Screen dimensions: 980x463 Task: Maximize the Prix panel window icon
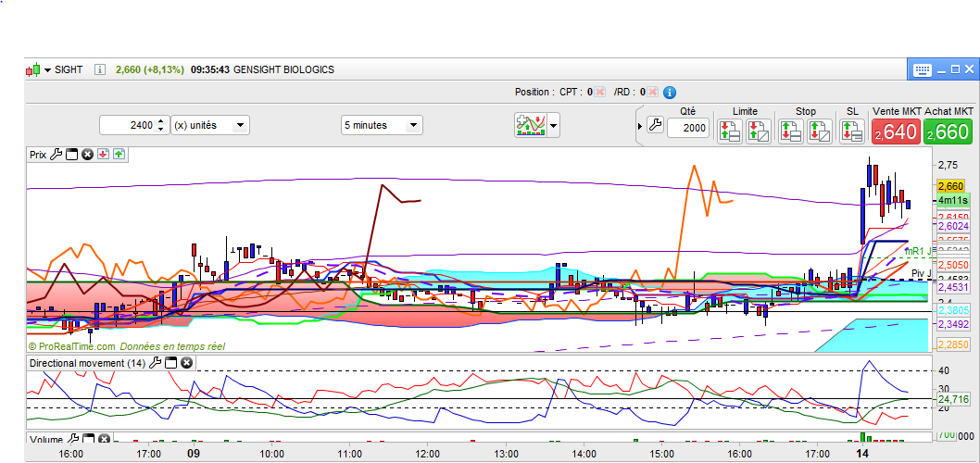tap(72, 155)
